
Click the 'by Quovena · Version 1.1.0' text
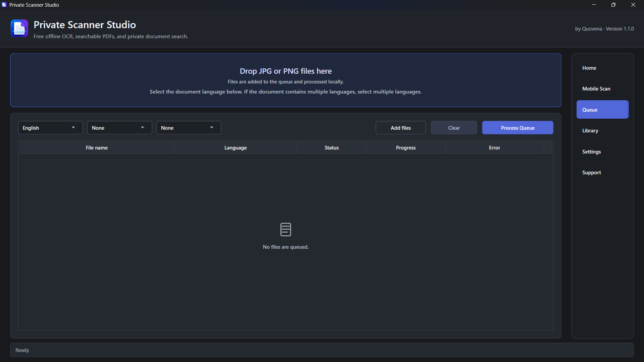[x=604, y=29]
